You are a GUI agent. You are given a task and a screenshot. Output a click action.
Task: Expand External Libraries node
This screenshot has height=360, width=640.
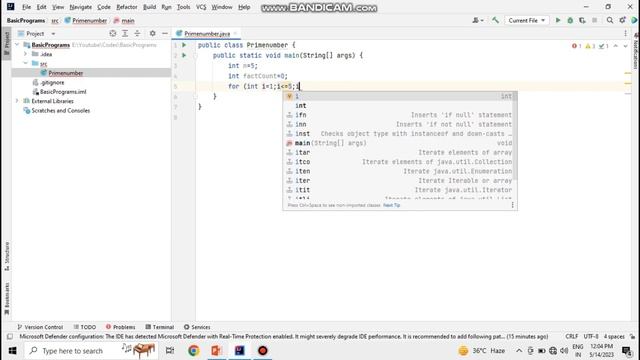(17, 101)
